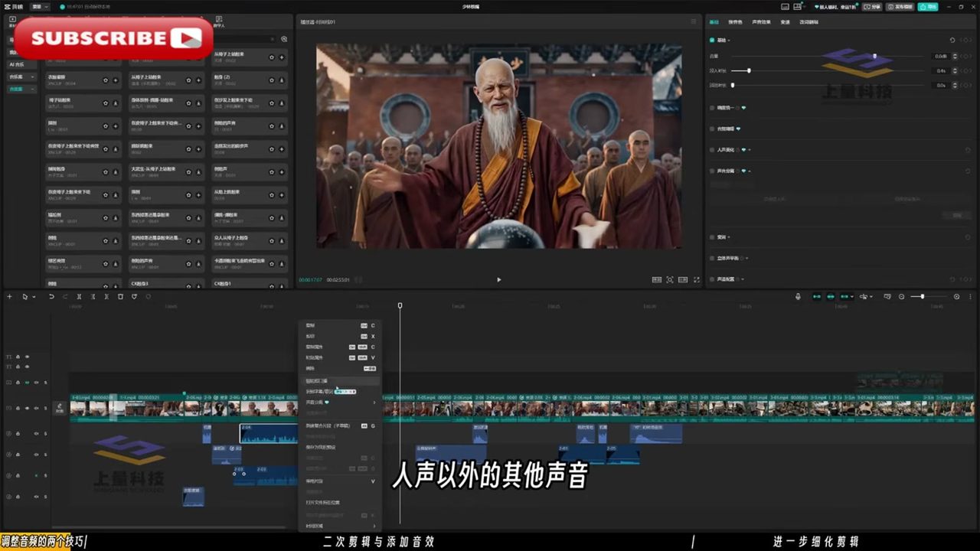Screen dimensions: 980x551
Task: Enable the 声音分离 checkbox
Action: (712, 171)
